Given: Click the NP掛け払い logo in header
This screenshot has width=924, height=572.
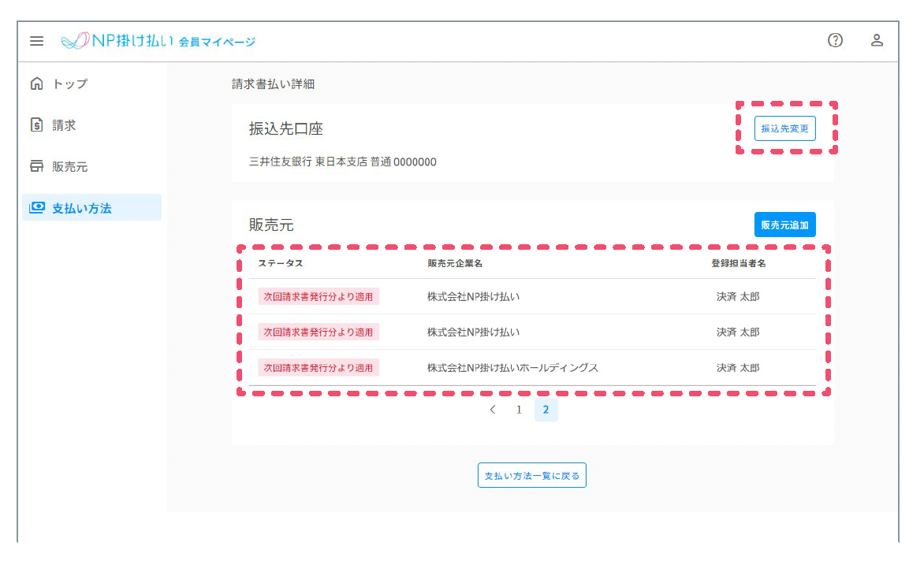Looking at the screenshot, I should pyautogui.click(x=158, y=41).
